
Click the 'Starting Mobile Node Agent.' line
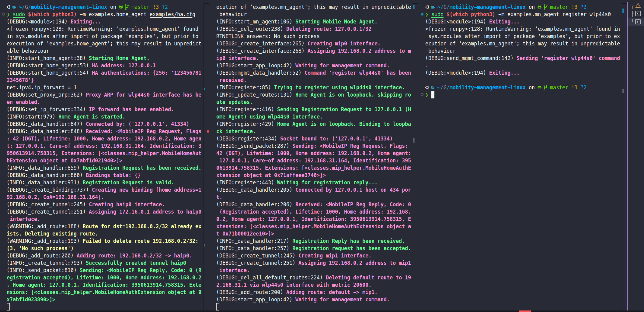[x=297, y=22]
